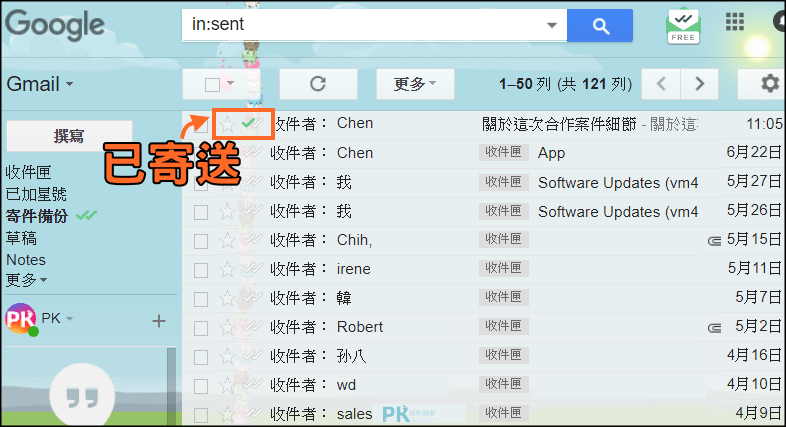786x427 pixels.
Task: Open the 更多 actions dropdown in toolbar
Action: click(x=415, y=84)
